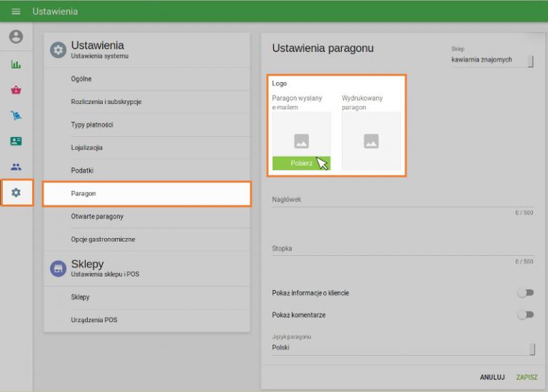Image resolution: width=548 pixels, height=392 pixels.
Task: Open the reports bar chart icon
Action: (x=16, y=64)
